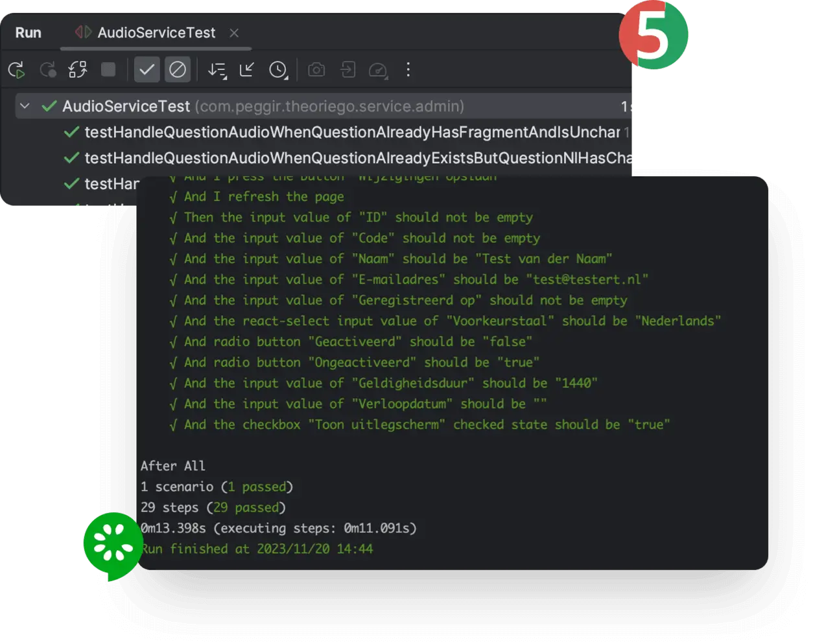Image resolution: width=813 pixels, height=644 pixels.
Task: Disable the Sort Alphabetically toggle
Action: coord(216,70)
